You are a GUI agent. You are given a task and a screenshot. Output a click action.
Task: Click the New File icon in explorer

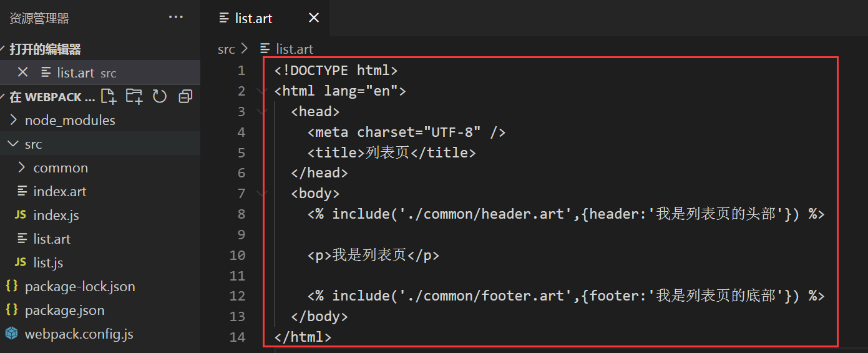[x=109, y=96]
